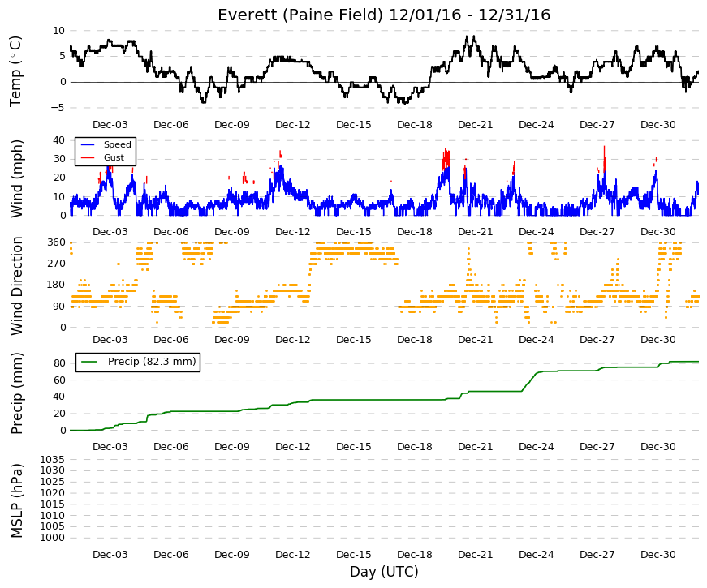The width and height of the screenshot is (707, 588).
Task: Click the Wind (mph) axis label
Action: point(16,178)
